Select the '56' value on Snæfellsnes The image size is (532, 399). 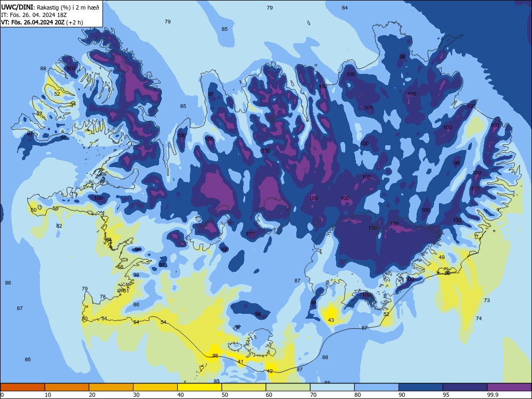tap(55, 209)
